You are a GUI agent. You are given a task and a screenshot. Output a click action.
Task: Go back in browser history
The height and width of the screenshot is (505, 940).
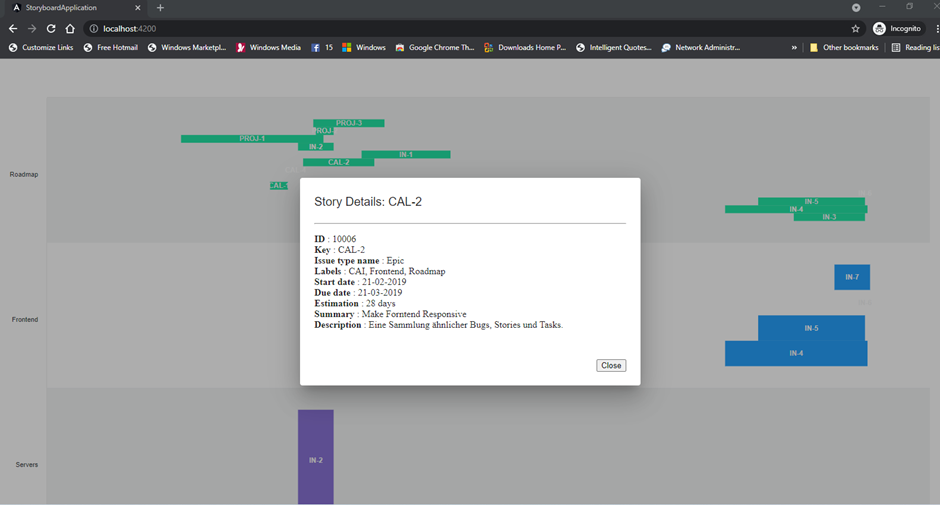pos(13,29)
